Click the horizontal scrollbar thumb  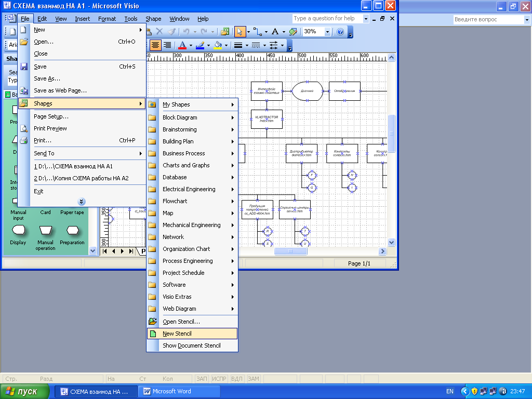tap(290, 251)
